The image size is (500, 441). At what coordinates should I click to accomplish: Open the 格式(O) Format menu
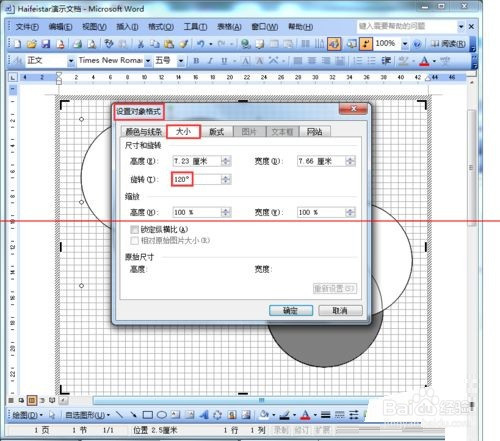[161, 27]
